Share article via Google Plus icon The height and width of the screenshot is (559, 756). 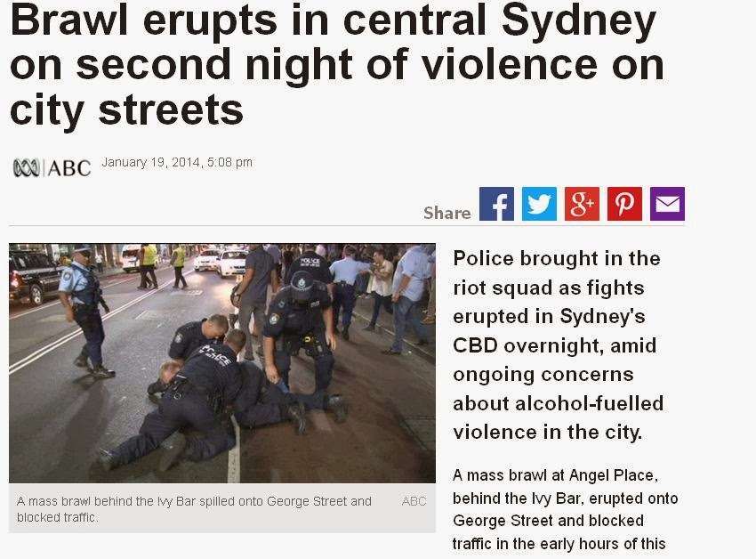click(x=582, y=204)
